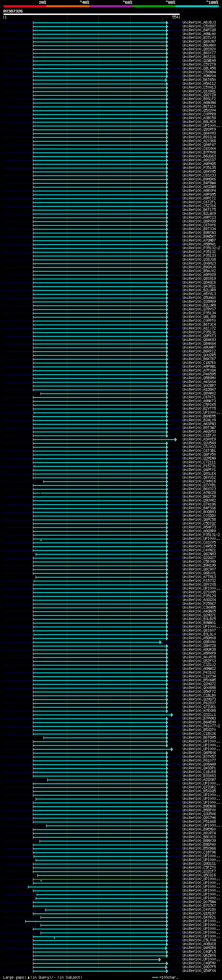Click the UniRef100_Q1XAQ1 label
The width and height of the screenshot is (222, 980).
tap(199, 91)
